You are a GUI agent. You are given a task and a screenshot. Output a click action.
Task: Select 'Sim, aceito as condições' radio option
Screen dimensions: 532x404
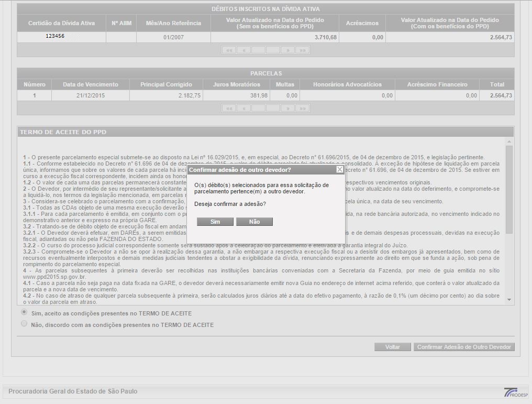(x=24, y=312)
